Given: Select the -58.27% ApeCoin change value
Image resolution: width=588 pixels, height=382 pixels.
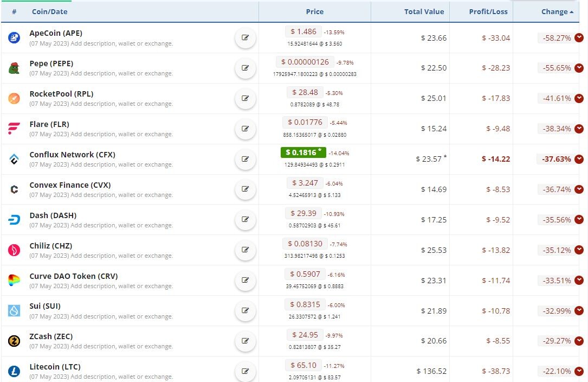Looking at the screenshot, I should point(557,38).
